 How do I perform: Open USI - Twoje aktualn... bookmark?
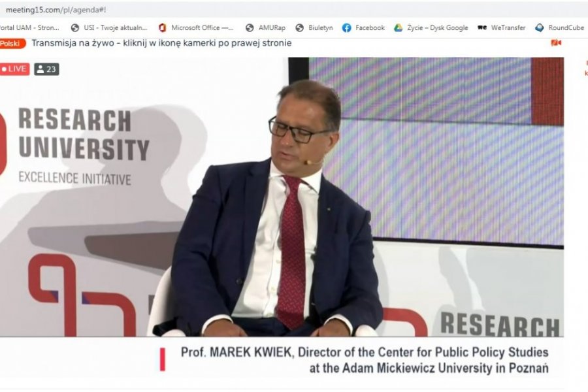pos(110,27)
